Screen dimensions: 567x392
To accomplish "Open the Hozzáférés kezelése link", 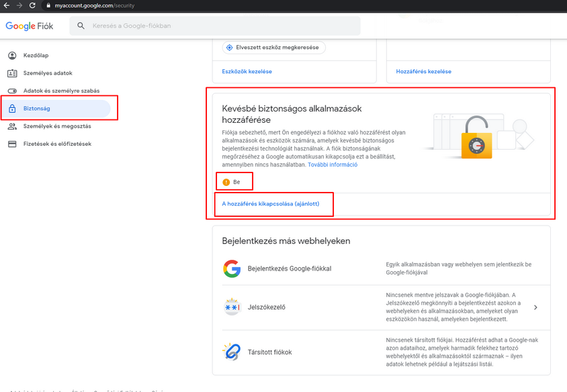I will 423,71.
